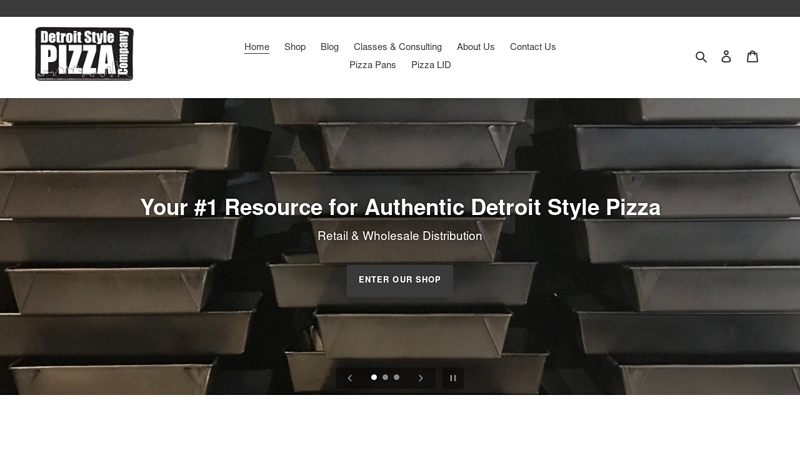Open the Pizza LID link
Viewport: 800px width, 450px height.
[431, 65]
